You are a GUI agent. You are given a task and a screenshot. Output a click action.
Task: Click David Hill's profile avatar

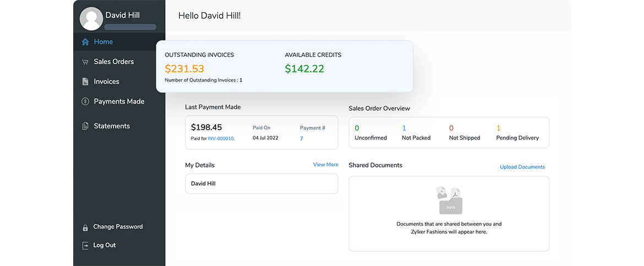click(x=91, y=19)
